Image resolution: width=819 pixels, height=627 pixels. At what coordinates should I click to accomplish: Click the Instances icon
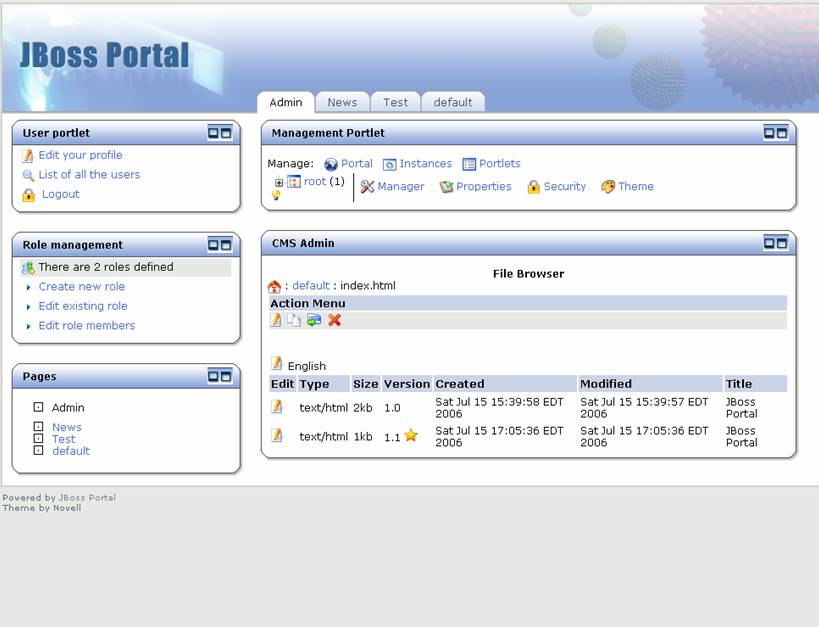(390, 165)
